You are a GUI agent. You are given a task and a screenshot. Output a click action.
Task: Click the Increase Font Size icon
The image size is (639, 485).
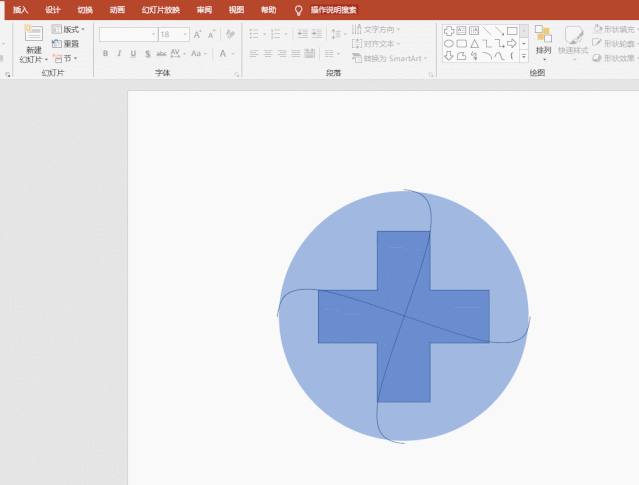tap(197, 34)
